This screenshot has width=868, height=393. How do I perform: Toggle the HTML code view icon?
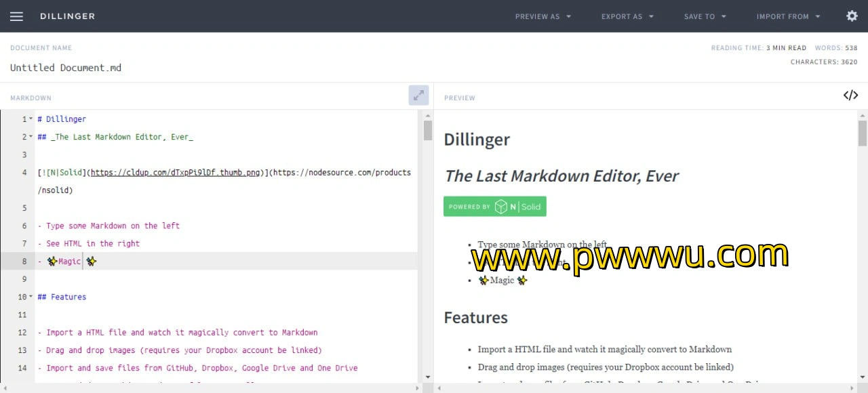850,96
